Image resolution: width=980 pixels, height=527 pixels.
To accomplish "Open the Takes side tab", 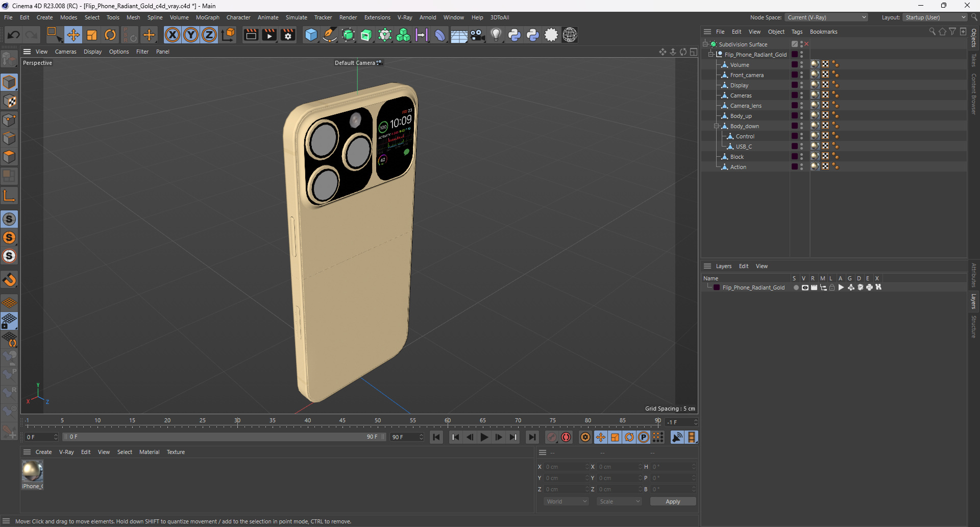I will point(974,60).
